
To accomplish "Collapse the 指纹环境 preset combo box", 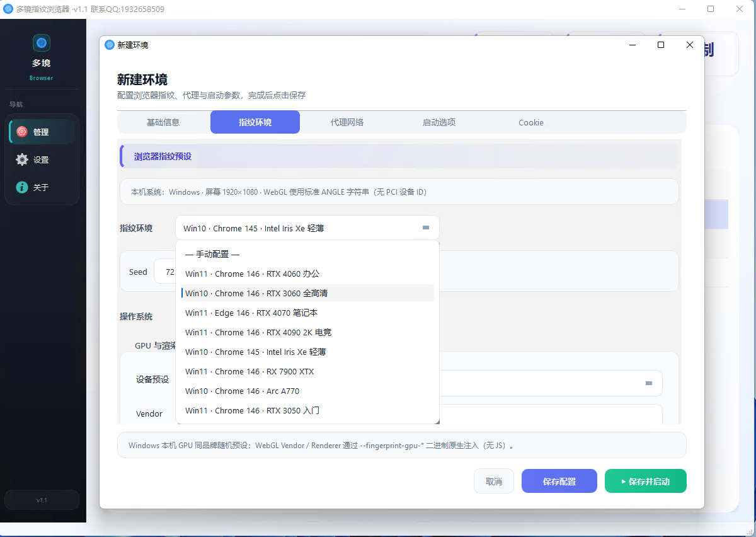I will coord(307,228).
